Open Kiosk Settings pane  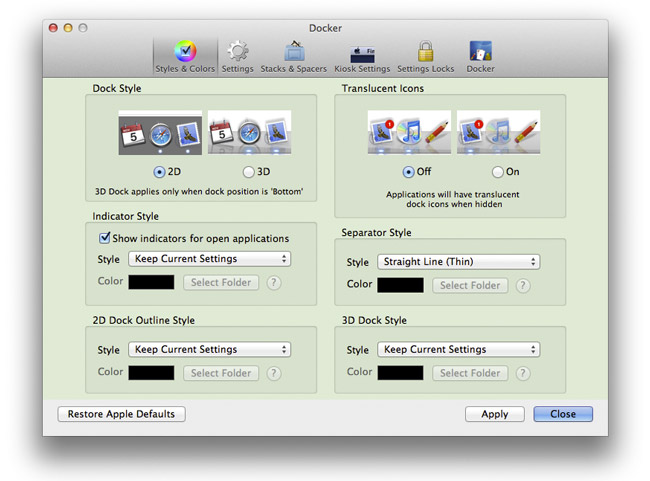coord(362,56)
